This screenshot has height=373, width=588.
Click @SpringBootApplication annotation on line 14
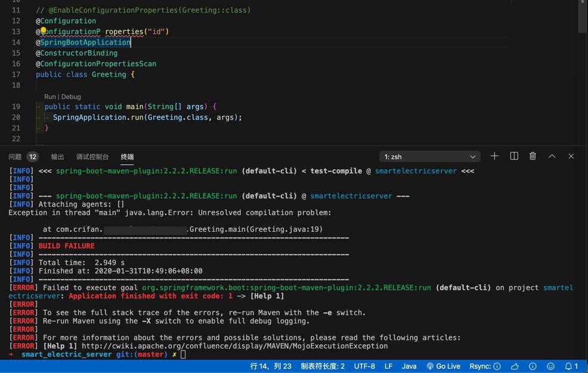coord(83,42)
